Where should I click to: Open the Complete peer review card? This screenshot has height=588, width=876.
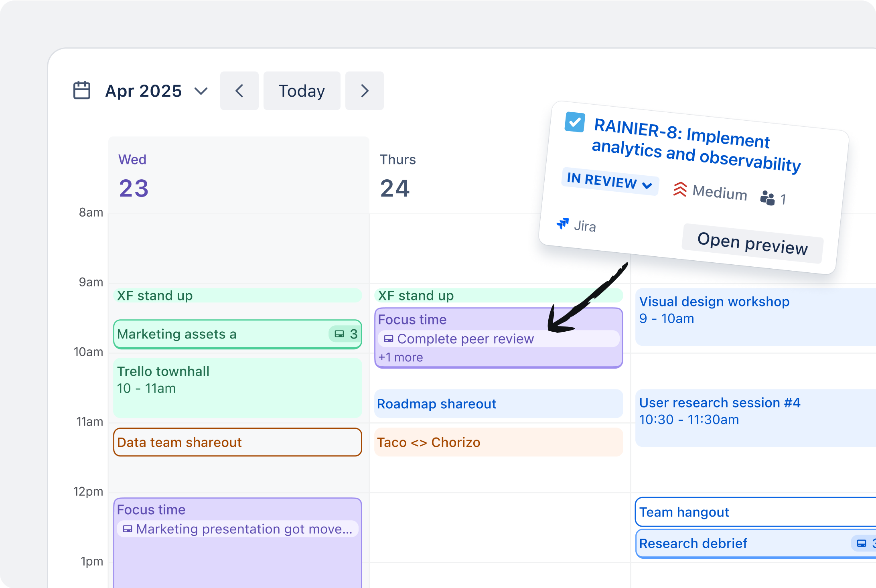click(499, 339)
